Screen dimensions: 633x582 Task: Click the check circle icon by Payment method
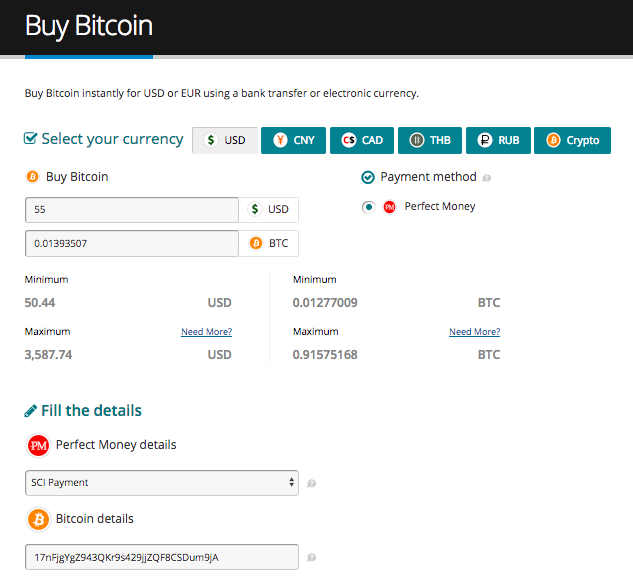pyautogui.click(x=368, y=177)
